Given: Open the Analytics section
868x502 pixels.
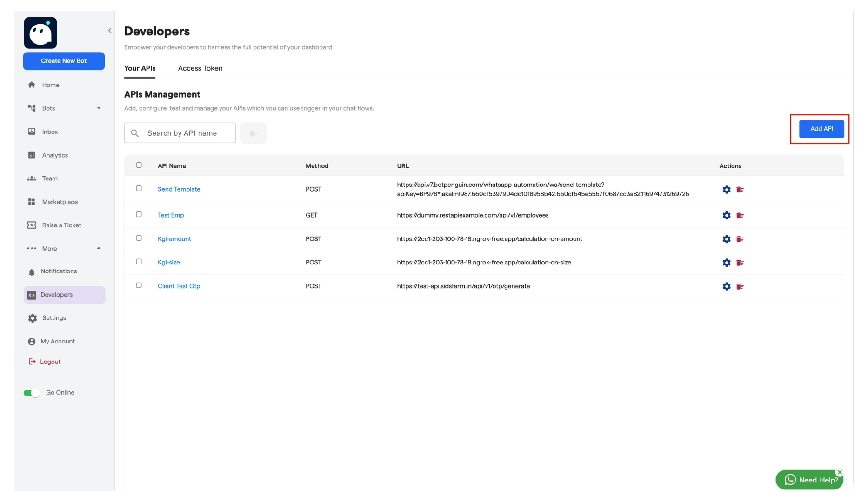Looking at the screenshot, I should [54, 155].
